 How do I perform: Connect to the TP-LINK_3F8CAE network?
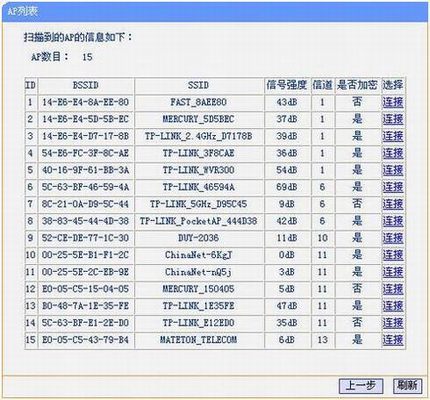(393, 153)
